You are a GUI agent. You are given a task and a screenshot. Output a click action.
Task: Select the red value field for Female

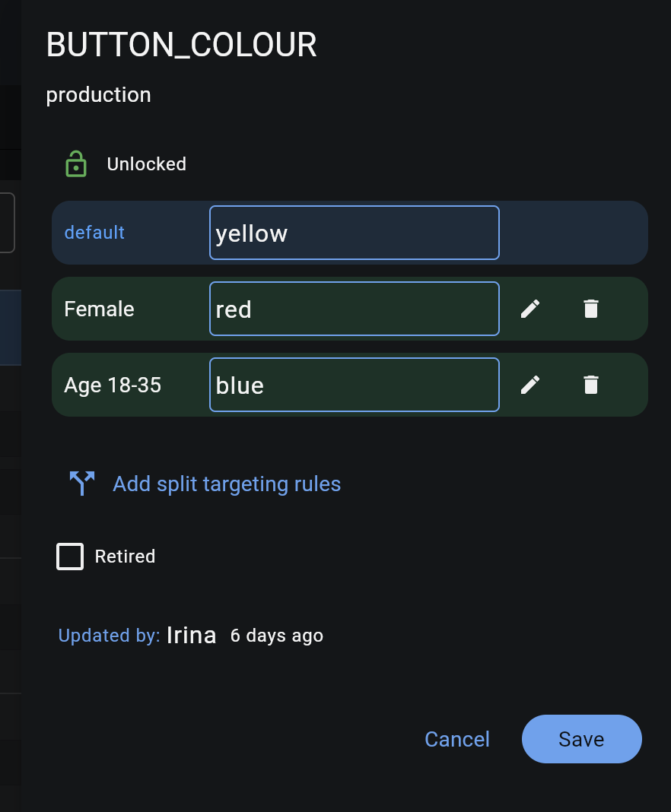[354, 309]
